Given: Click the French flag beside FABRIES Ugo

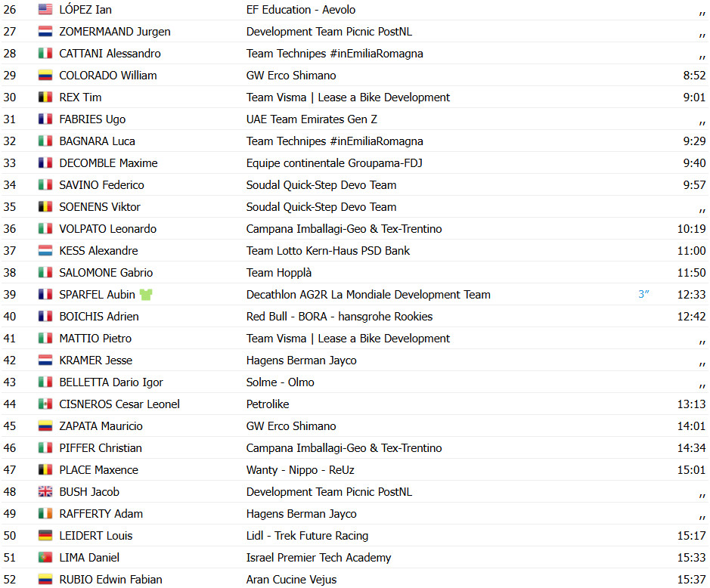Looking at the screenshot, I should pos(45,119).
